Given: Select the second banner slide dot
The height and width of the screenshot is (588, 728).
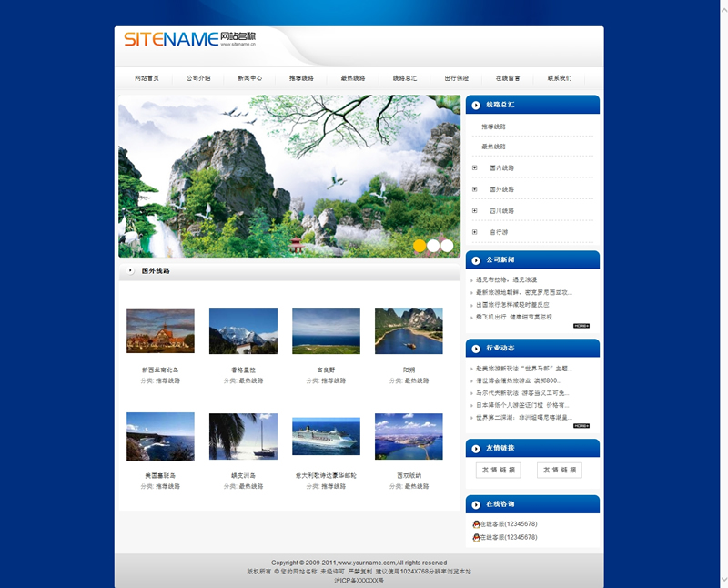Looking at the screenshot, I should (x=433, y=246).
